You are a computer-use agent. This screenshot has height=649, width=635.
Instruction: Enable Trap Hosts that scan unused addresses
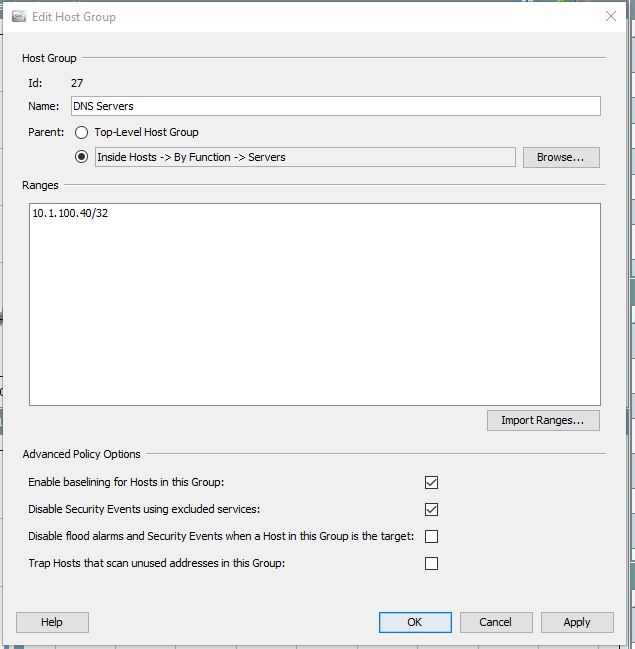[431, 563]
